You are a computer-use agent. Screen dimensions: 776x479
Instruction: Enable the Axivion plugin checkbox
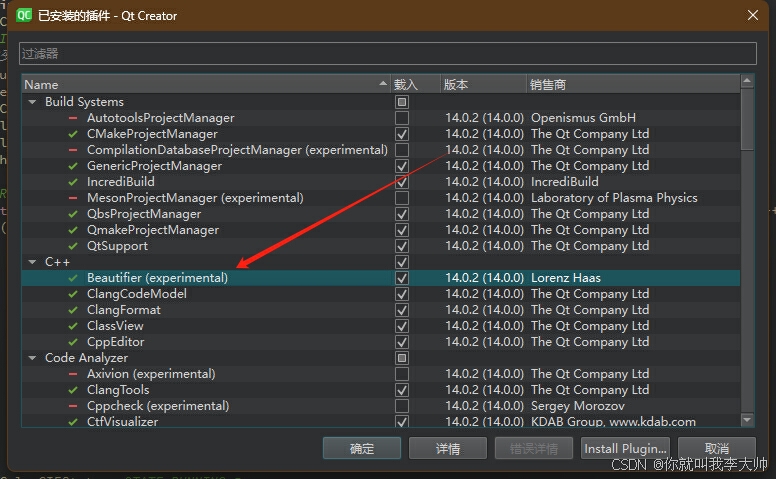[x=402, y=374]
